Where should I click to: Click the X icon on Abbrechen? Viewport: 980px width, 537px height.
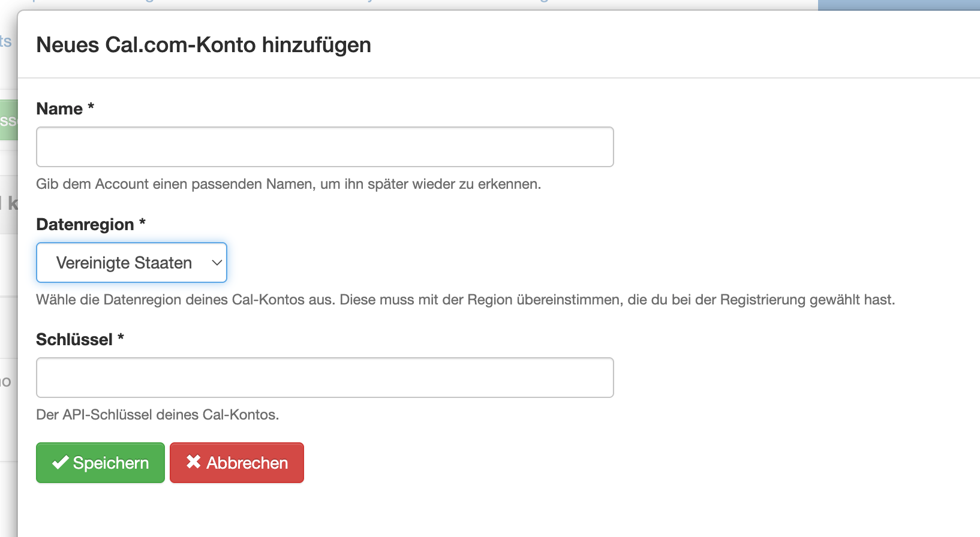193,461
